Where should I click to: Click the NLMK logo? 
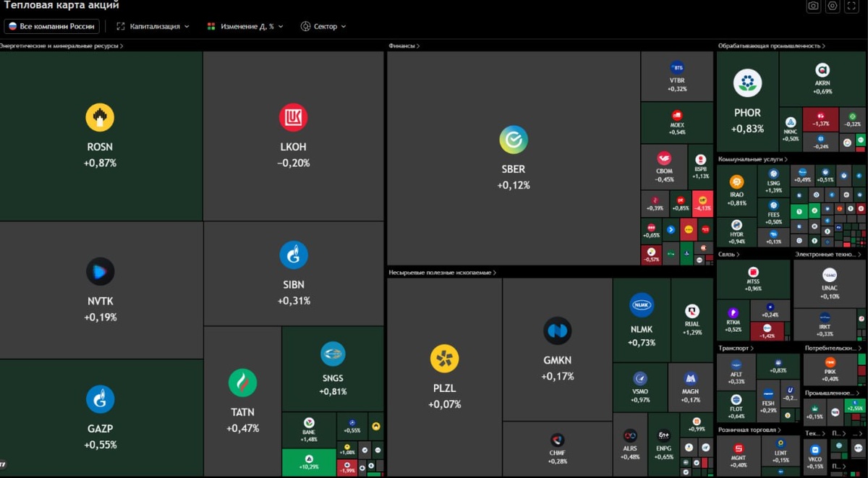(642, 306)
